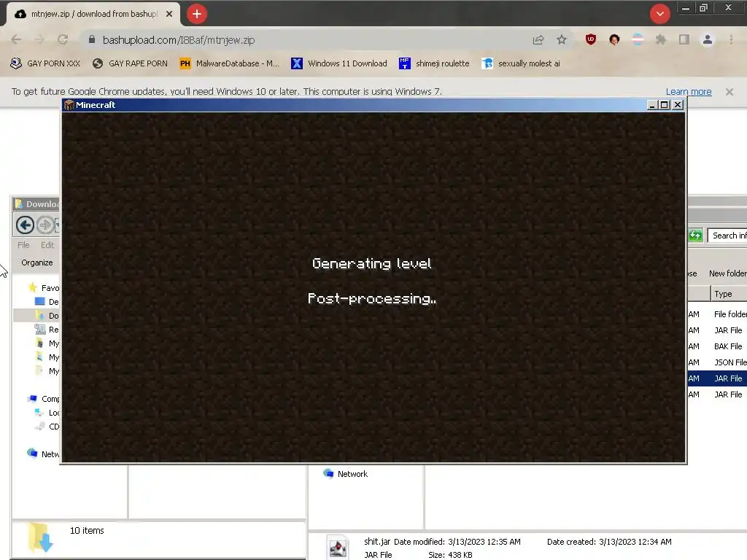747x560 pixels.
Task: Select the Downloads item under Favorites
Action: pyautogui.click(x=47, y=316)
